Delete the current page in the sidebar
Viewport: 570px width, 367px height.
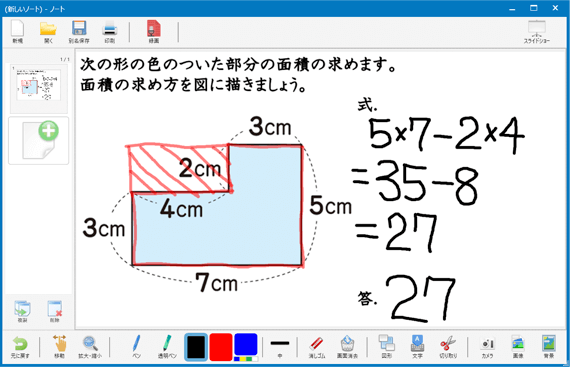tap(55, 311)
